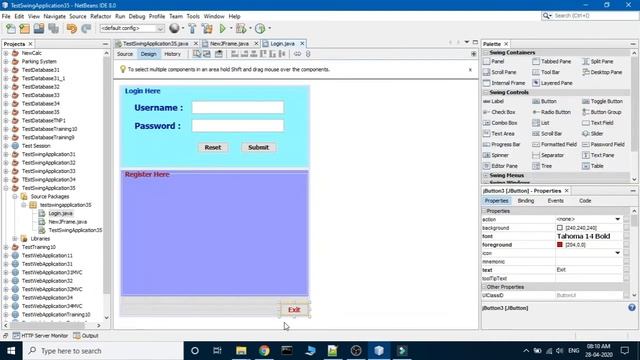Click the Exit button on the form
This screenshot has width=640, height=360.
tap(294, 310)
